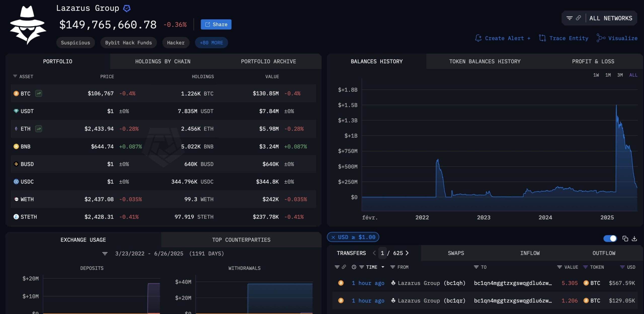Copy transfers using the copy icon

[625, 238]
